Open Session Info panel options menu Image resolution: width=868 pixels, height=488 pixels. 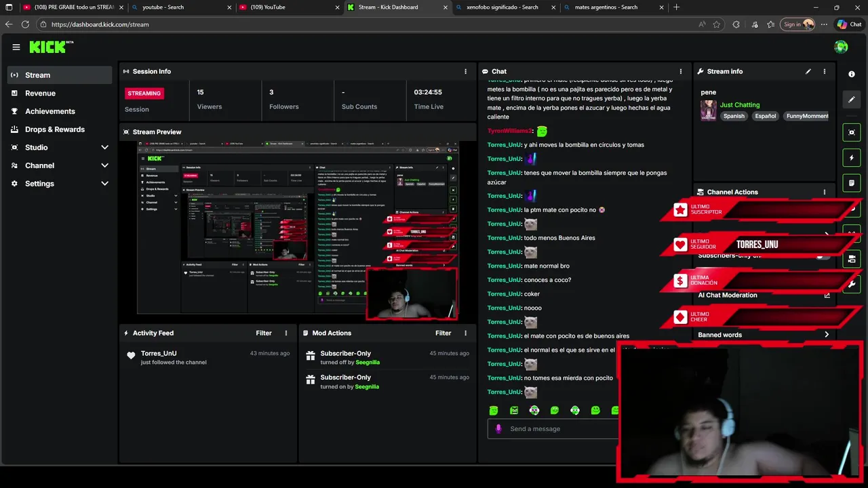pos(465,71)
